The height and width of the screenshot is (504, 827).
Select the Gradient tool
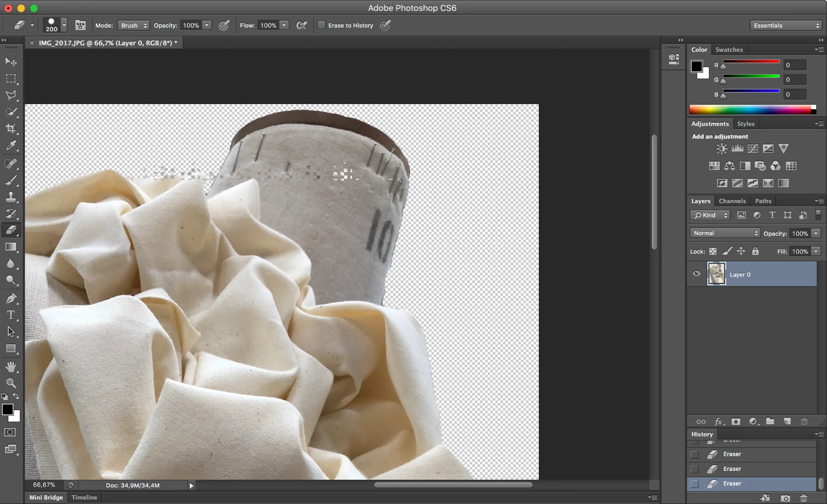[x=11, y=247]
